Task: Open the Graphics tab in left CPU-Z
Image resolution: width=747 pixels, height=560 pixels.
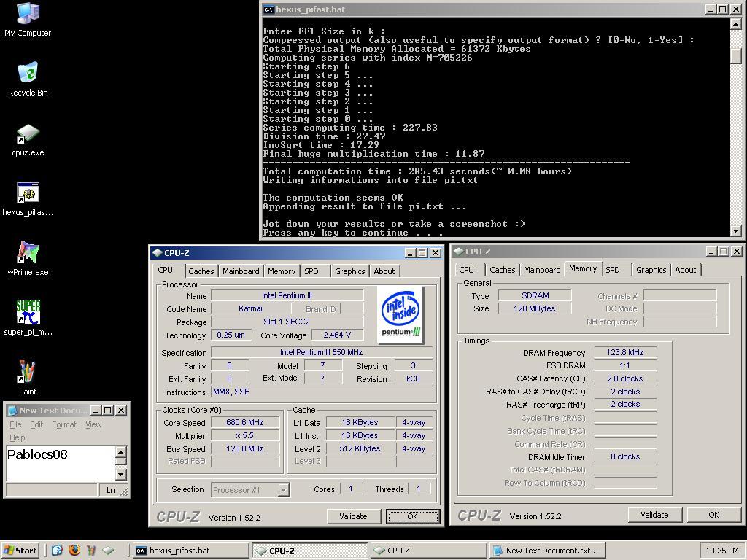Action: click(349, 271)
